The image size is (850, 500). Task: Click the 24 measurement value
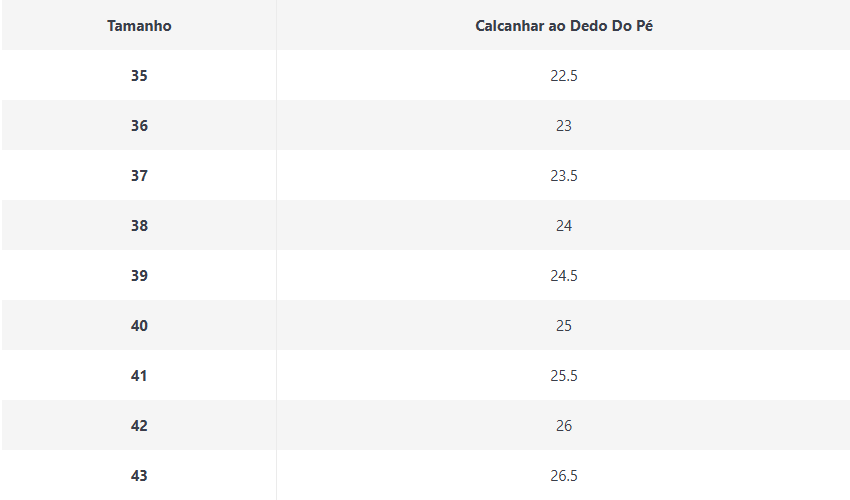click(564, 225)
